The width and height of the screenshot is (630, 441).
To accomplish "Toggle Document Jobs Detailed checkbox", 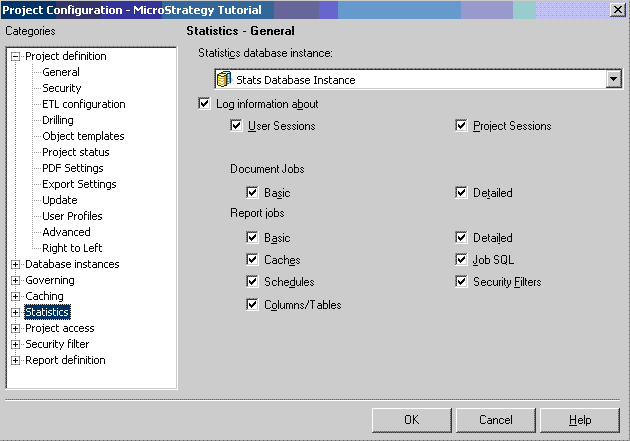I will [461, 193].
